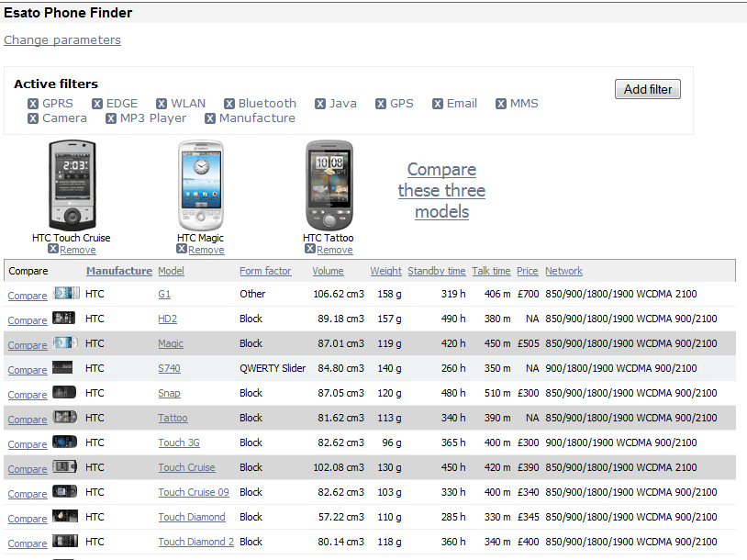Click Compare link for the S740 row
The width and height of the screenshot is (747, 560).
(28, 370)
